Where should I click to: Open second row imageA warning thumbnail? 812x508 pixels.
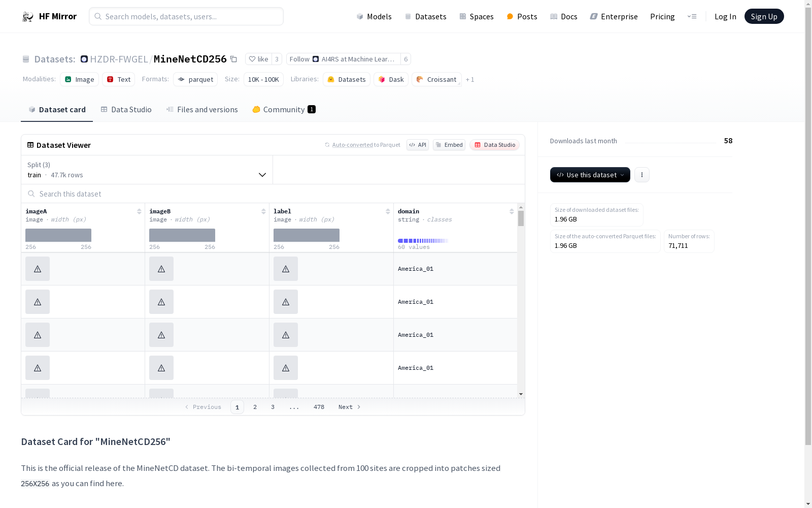pos(38,302)
